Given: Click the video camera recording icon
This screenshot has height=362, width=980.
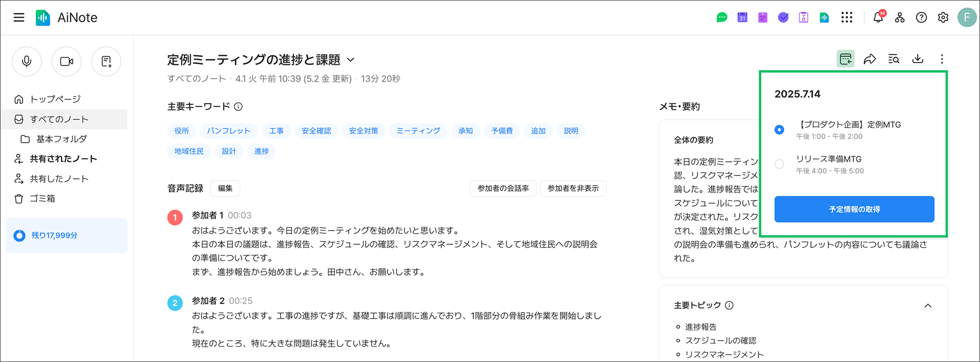Looking at the screenshot, I should (66, 61).
